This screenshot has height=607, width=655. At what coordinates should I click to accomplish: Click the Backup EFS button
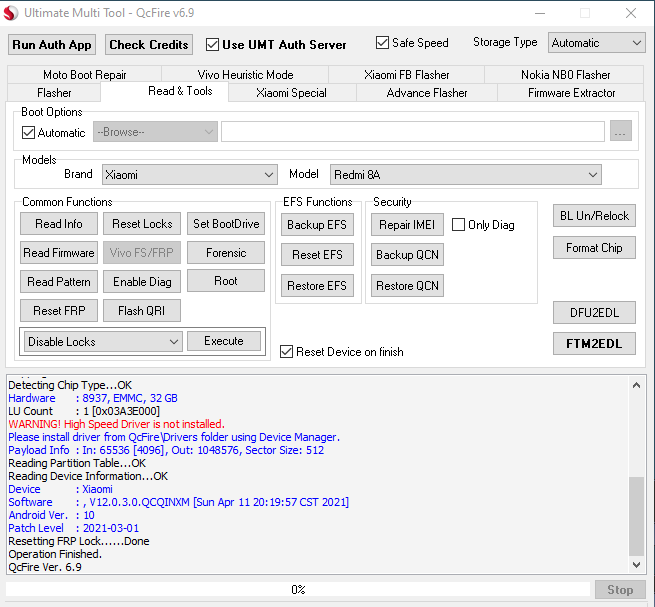pyautogui.click(x=317, y=225)
